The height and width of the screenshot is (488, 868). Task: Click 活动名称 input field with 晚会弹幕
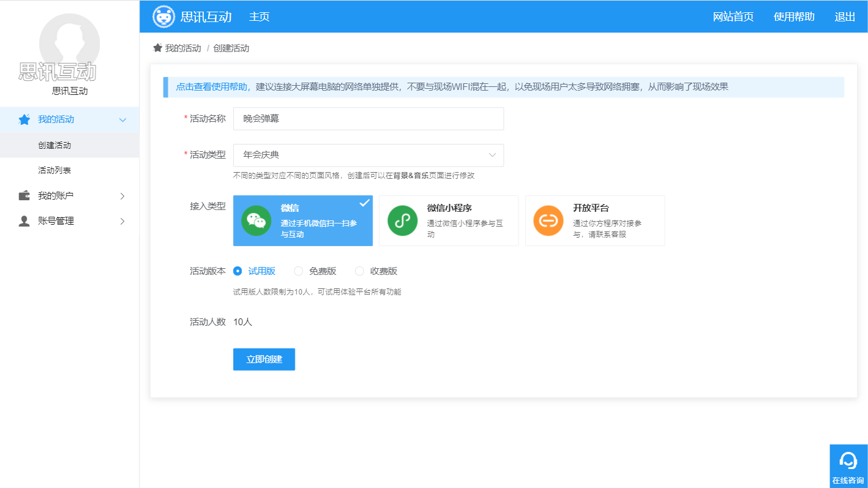pyautogui.click(x=369, y=119)
